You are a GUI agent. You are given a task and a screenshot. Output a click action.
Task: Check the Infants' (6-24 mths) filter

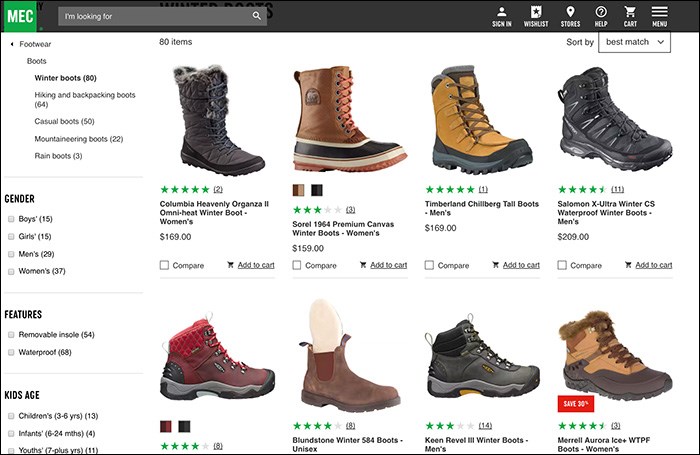[11, 434]
